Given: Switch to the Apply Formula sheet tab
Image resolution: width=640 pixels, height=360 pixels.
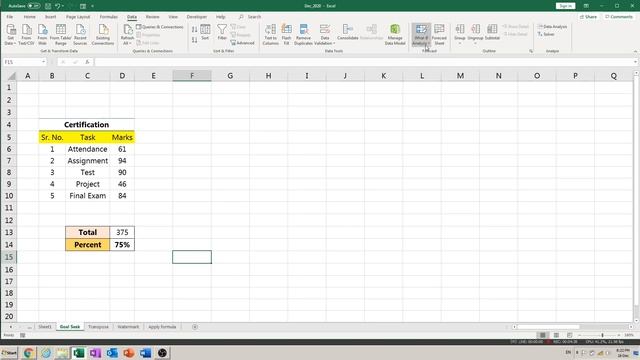Looking at the screenshot, I should 162,327.
